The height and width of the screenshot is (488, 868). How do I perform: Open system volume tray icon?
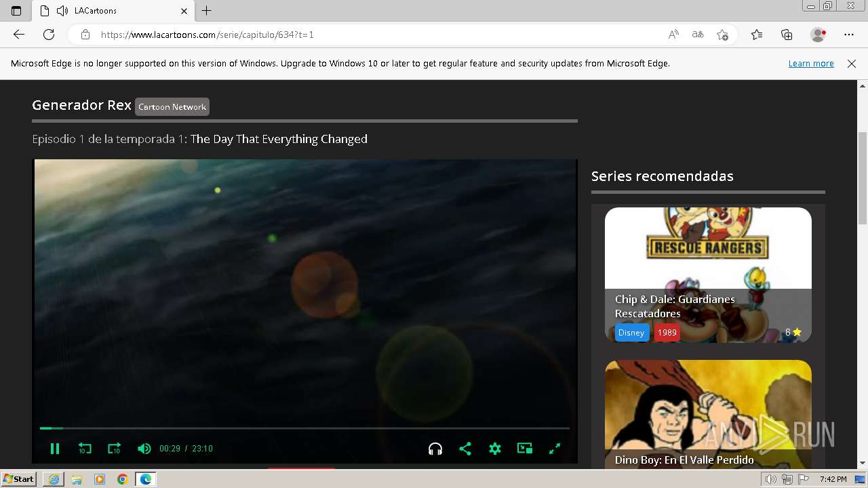(771, 479)
